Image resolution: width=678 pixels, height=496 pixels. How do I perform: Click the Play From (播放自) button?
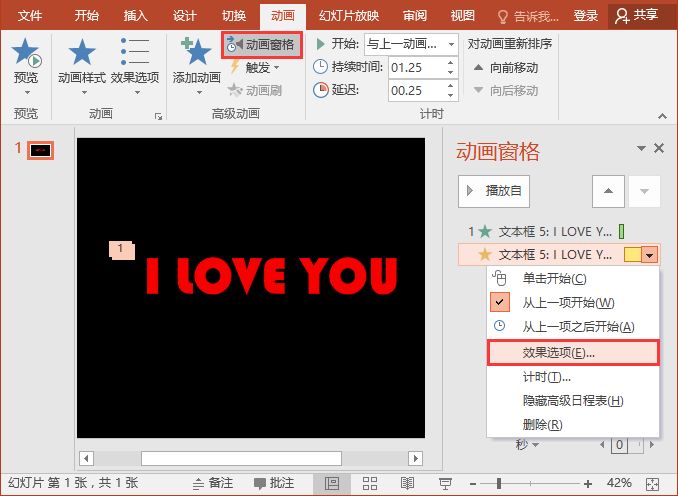click(x=494, y=191)
